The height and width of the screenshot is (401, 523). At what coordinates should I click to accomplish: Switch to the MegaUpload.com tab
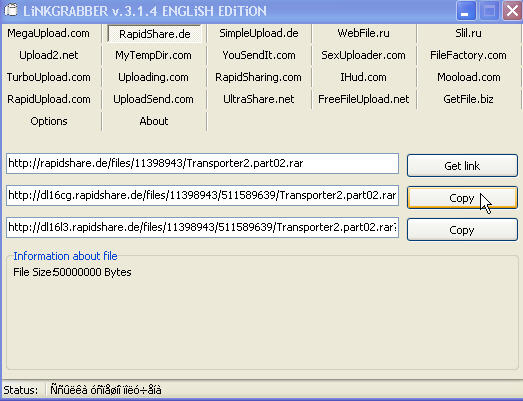tap(49, 33)
